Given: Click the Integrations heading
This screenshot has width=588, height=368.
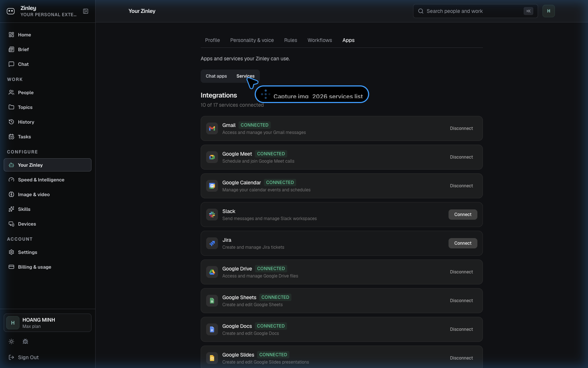Looking at the screenshot, I should (219, 95).
